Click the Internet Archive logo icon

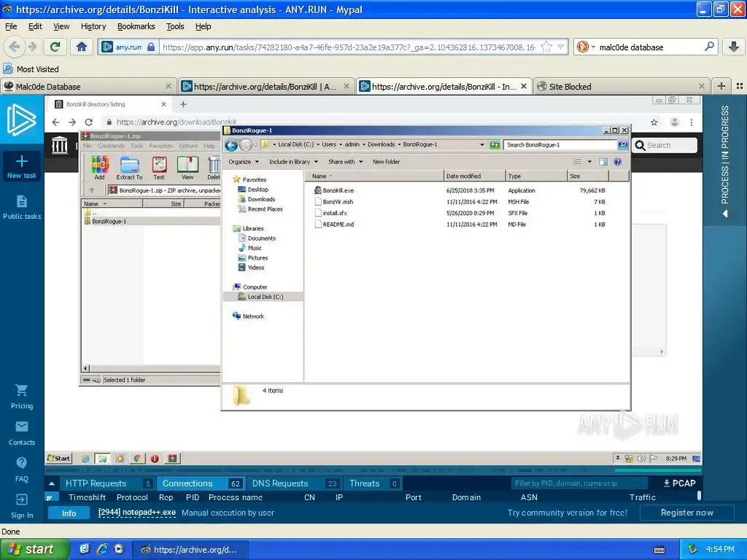tap(60, 145)
